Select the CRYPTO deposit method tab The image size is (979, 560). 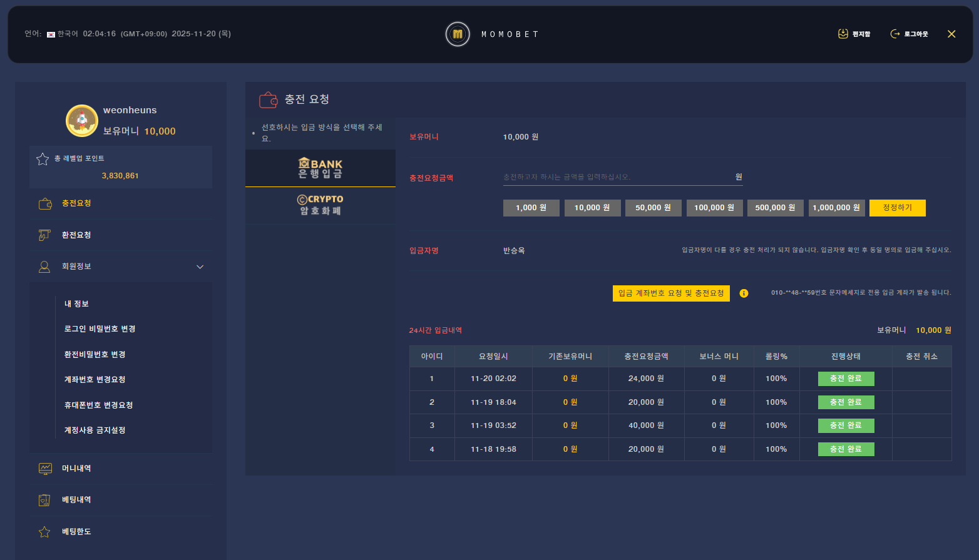(320, 205)
